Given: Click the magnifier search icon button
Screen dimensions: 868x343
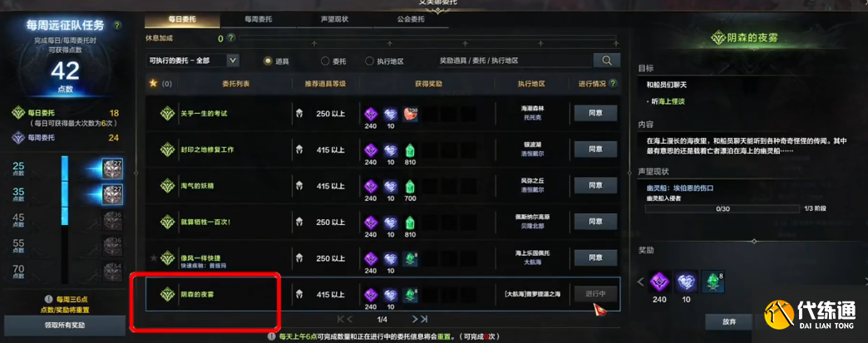Looking at the screenshot, I should click(607, 61).
